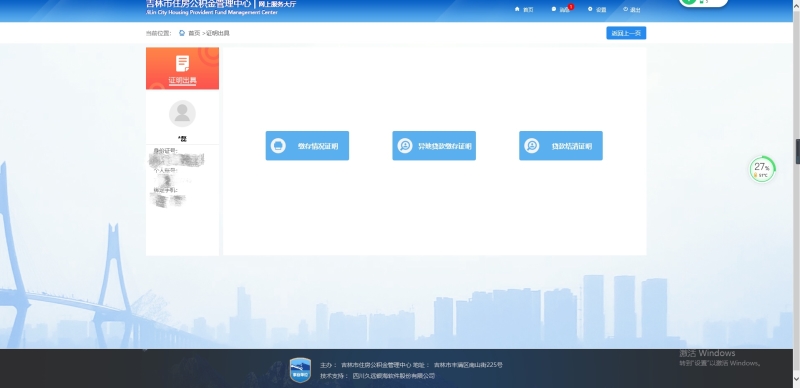Click the site title 吉林市住房公积金管理中心

click(198, 4)
